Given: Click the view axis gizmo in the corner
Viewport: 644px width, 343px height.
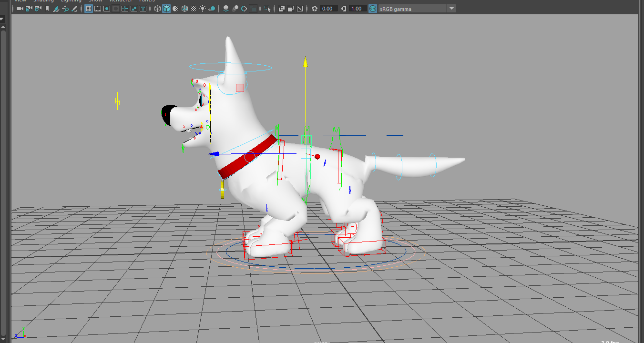Looking at the screenshot, I should click(20, 333).
